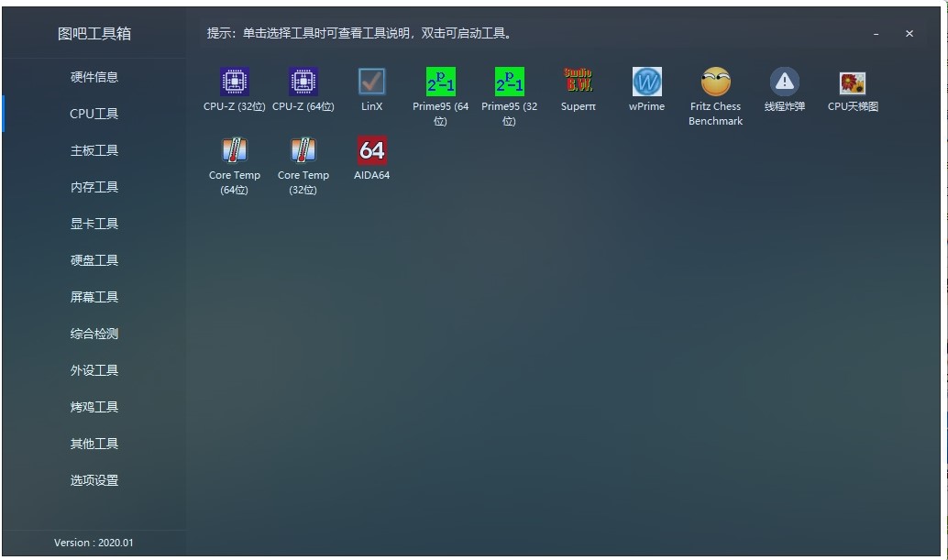Select the CPU-Z (64位) icon
Image resolution: width=948 pixels, height=560 pixels.
click(x=303, y=82)
